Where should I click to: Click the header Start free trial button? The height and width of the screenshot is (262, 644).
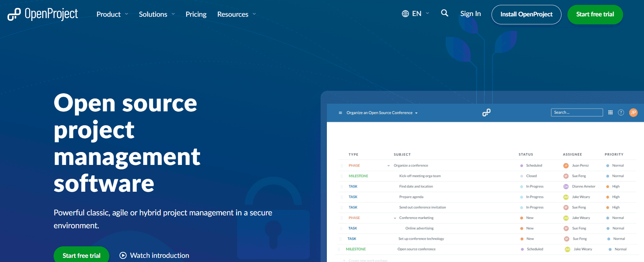pyautogui.click(x=595, y=14)
